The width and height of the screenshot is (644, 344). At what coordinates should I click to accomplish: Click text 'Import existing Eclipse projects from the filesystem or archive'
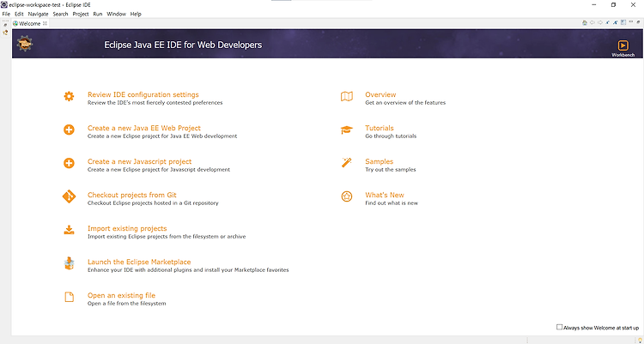[x=167, y=237]
